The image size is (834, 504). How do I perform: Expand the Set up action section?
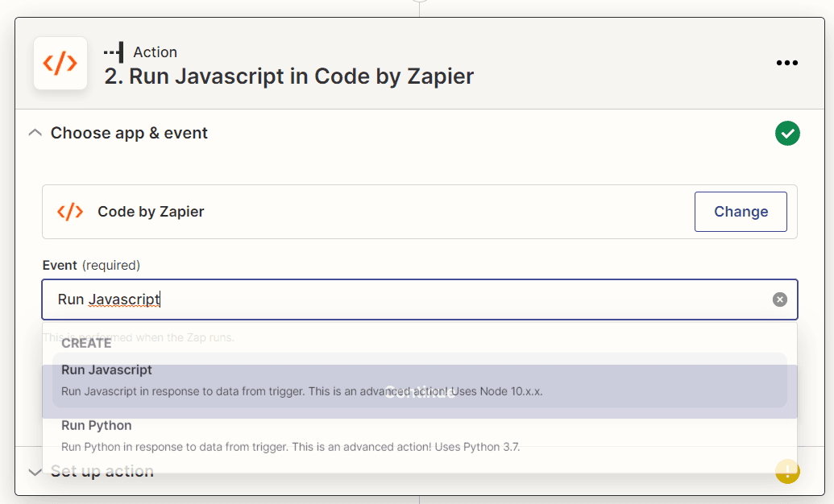pyautogui.click(x=34, y=471)
